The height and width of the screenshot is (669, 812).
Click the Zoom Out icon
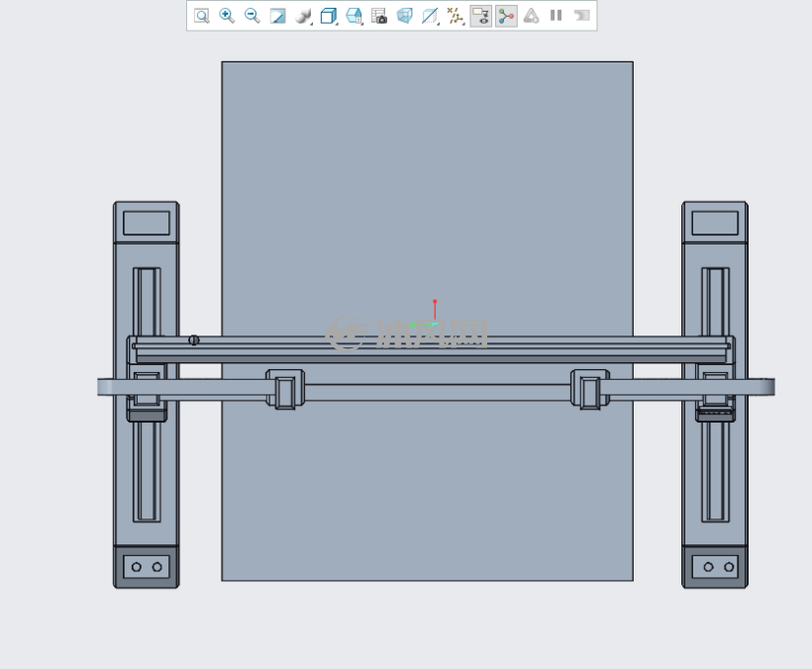(x=253, y=16)
